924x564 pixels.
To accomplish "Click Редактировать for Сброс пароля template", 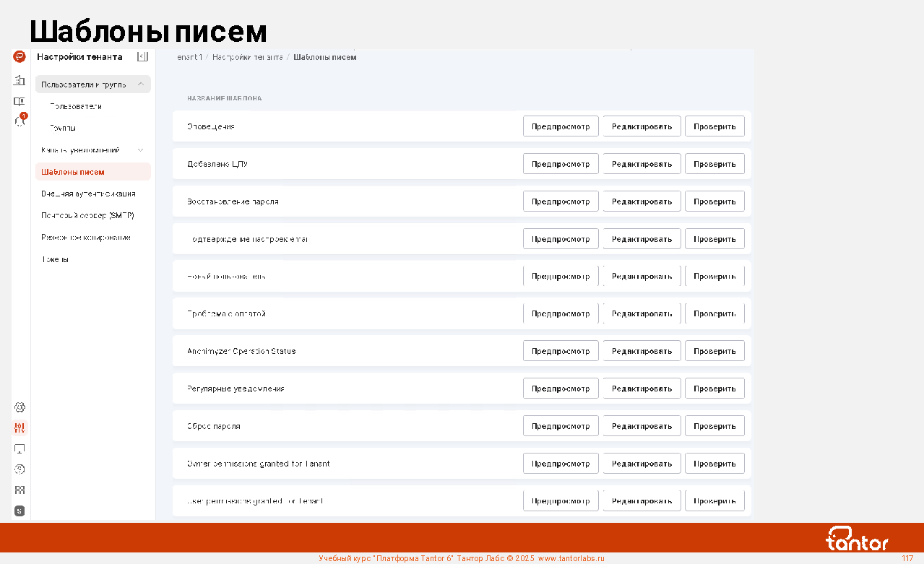I will [642, 426].
